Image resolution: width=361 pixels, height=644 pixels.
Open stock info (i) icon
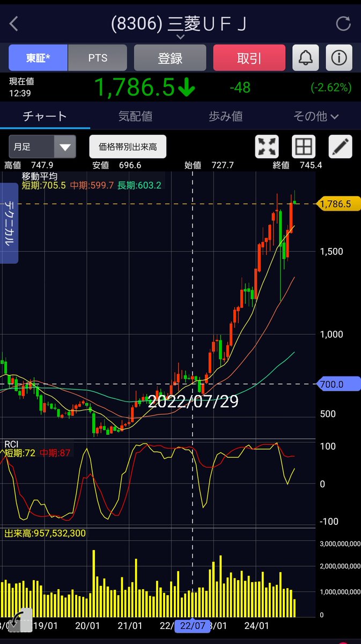(x=338, y=57)
